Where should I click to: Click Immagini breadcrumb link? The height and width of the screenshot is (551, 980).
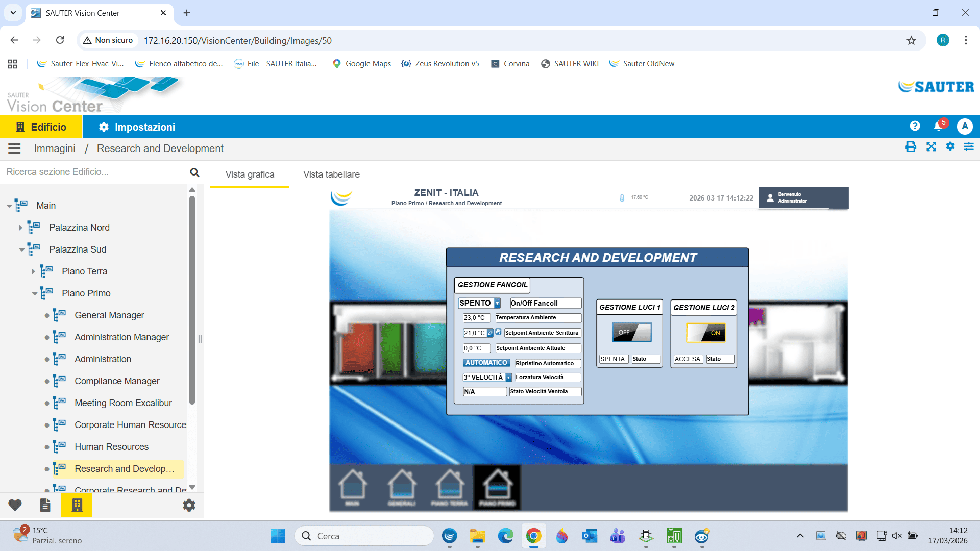tap(55, 148)
